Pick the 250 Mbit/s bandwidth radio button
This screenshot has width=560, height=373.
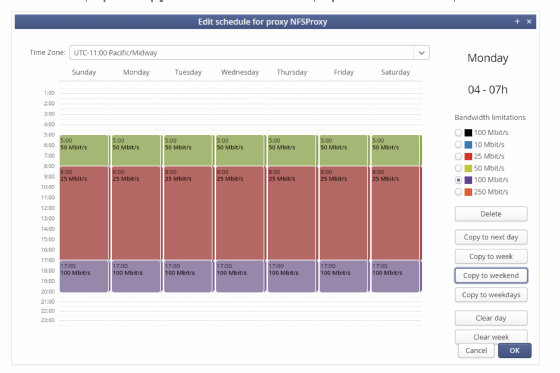(458, 192)
